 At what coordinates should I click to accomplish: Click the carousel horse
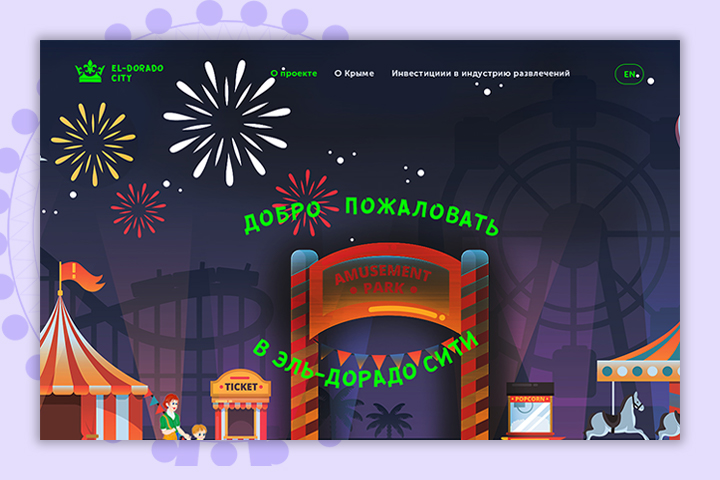coord(615,415)
